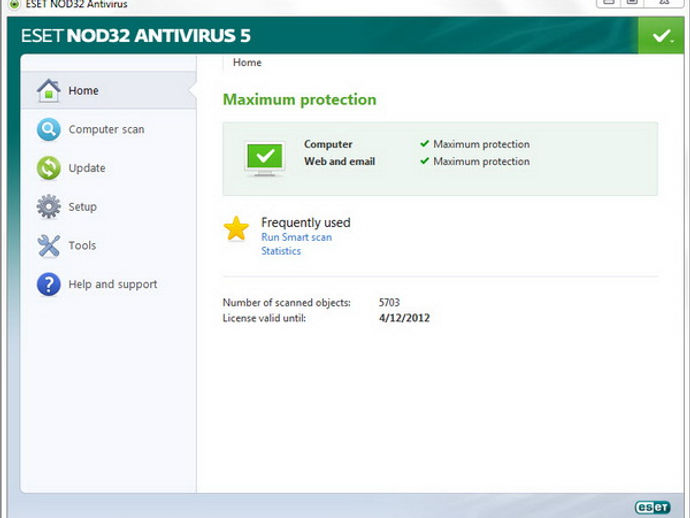This screenshot has height=518, width=690.
Task: Click the Tools wrench icon
Action: click(48, 245)
